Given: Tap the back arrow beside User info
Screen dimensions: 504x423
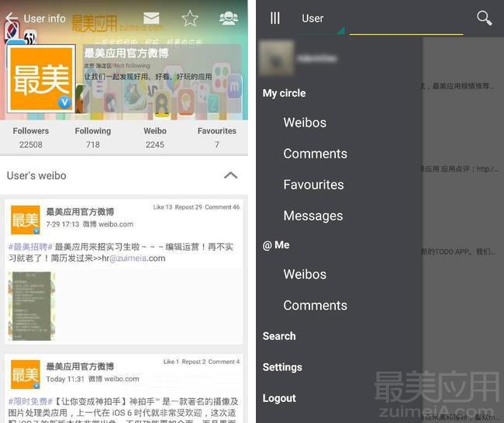Looking at the screenshot, I should (x=12, y=18).
